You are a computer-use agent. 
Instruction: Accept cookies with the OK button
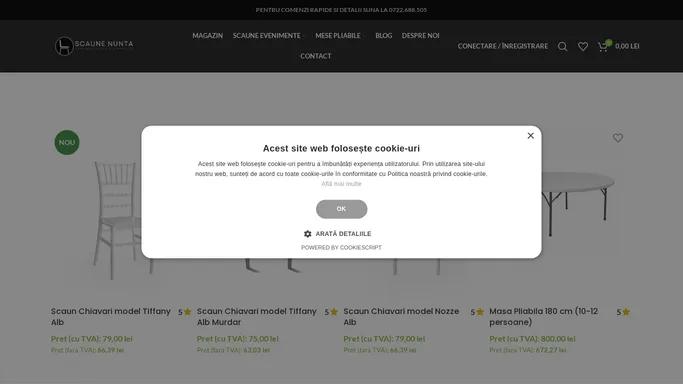click(342, 209)
